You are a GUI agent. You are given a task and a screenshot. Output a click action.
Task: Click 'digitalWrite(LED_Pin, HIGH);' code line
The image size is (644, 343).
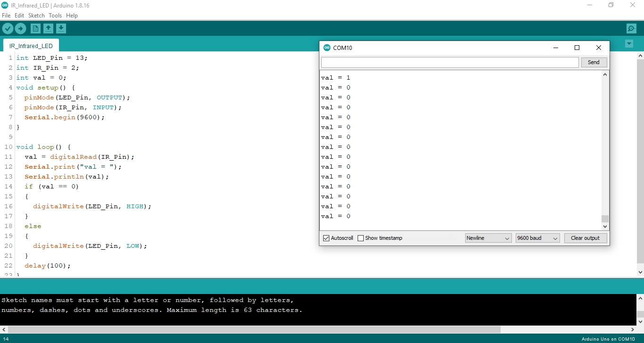tap(92, 206)
